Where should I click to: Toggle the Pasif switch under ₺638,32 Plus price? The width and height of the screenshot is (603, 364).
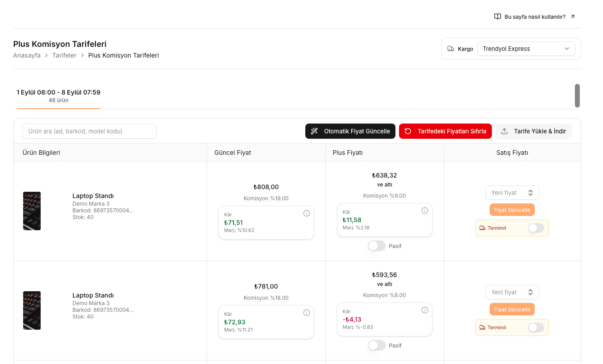(377, 246)
